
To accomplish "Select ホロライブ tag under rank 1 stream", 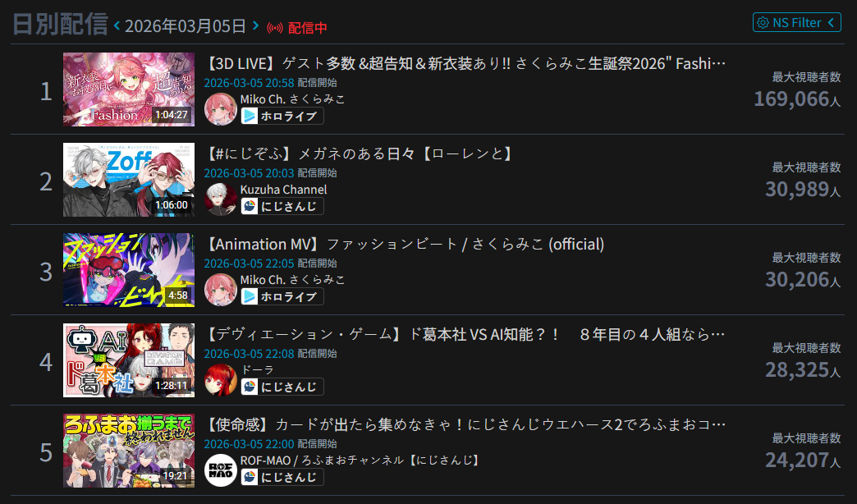I will tap(282, 116).
